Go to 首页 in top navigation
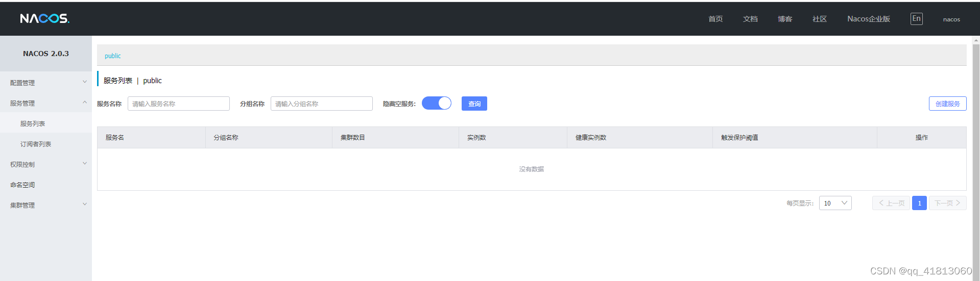Screen dimensions: 980x281 pyautogui.click(x=715, y=19)
